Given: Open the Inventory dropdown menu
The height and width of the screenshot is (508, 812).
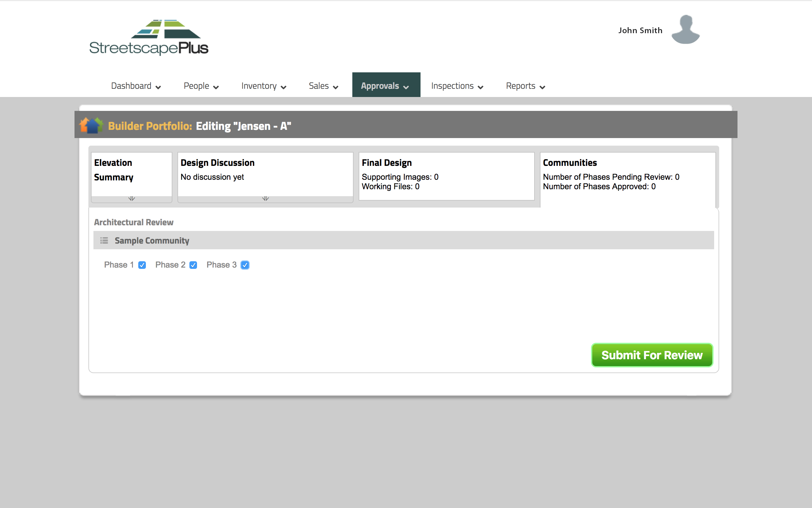Looking at the screenshot, I should (264, 86).
